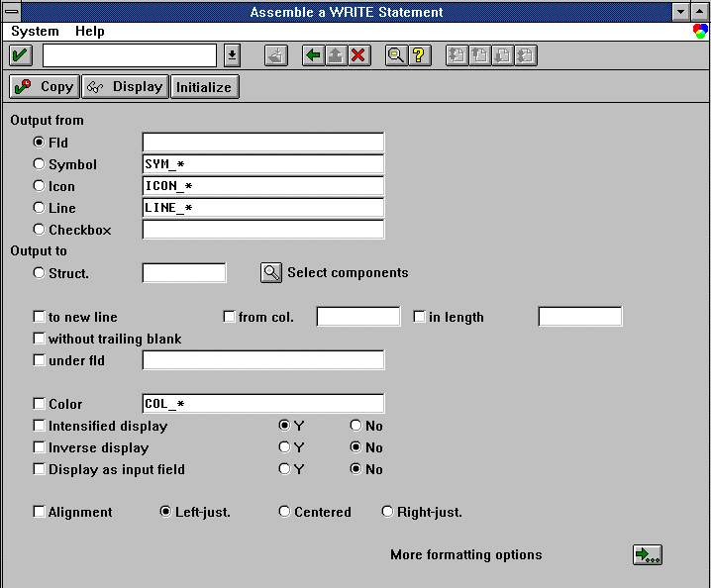Click the red X Cancel icon
Image resolution: width=711 pixels, height=588 pixels.
tap(358, 55)
